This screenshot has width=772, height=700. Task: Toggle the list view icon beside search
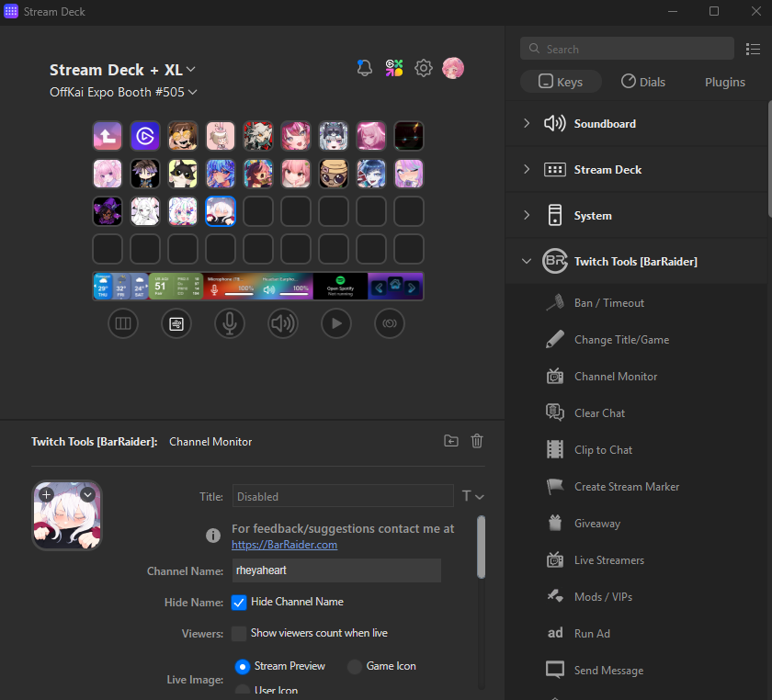tap(753, 50)
